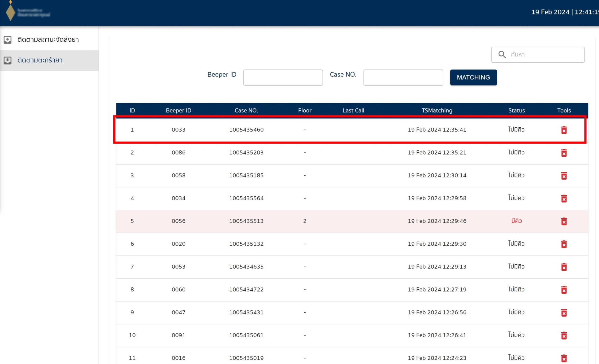The image size is (599, 364).
Task: Select case number 1005435203
Action: pyautogui.click(x=246, y=152)
